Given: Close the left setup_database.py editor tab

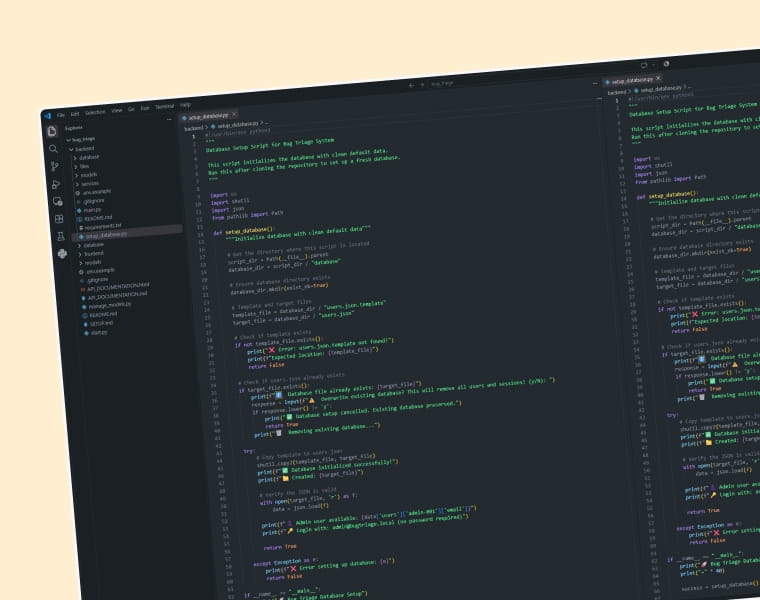Looking at the screenshot, I should coord(234,114).
